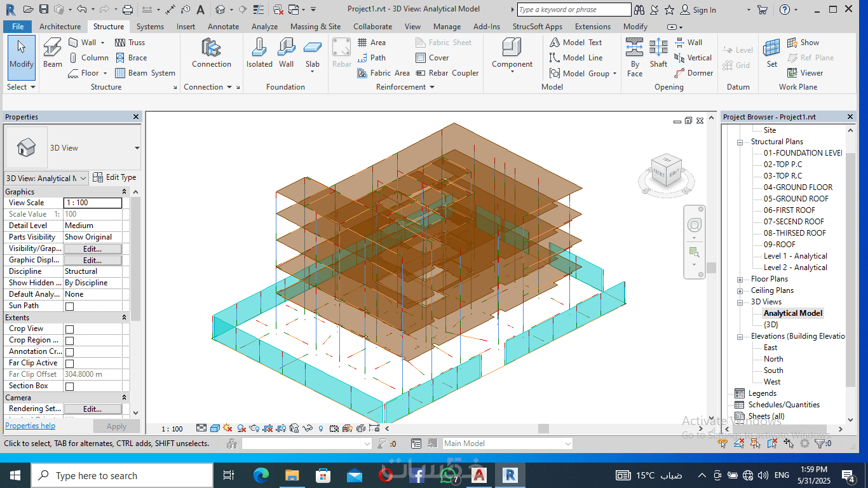Click Sign In in the title bar
The image size is (868, 488).
click(698, 10)
